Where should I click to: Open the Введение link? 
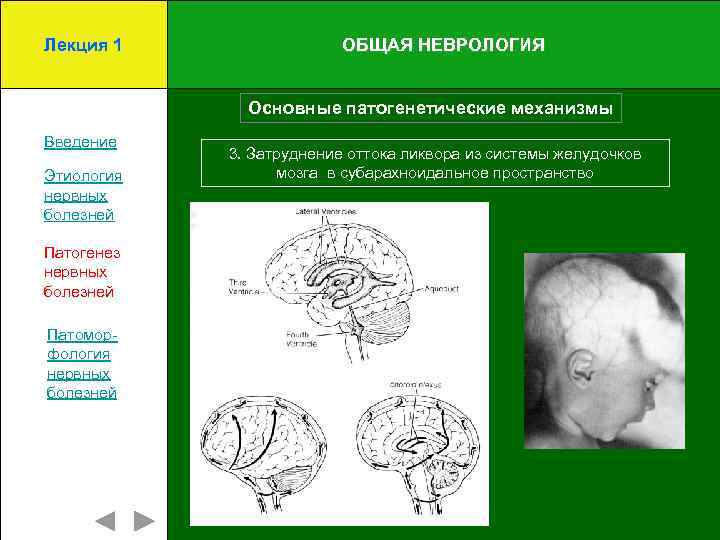[80, 142]
